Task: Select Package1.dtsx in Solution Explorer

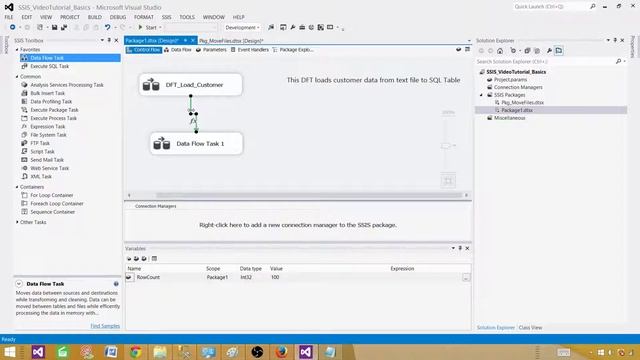Action: tap(517, 110)
